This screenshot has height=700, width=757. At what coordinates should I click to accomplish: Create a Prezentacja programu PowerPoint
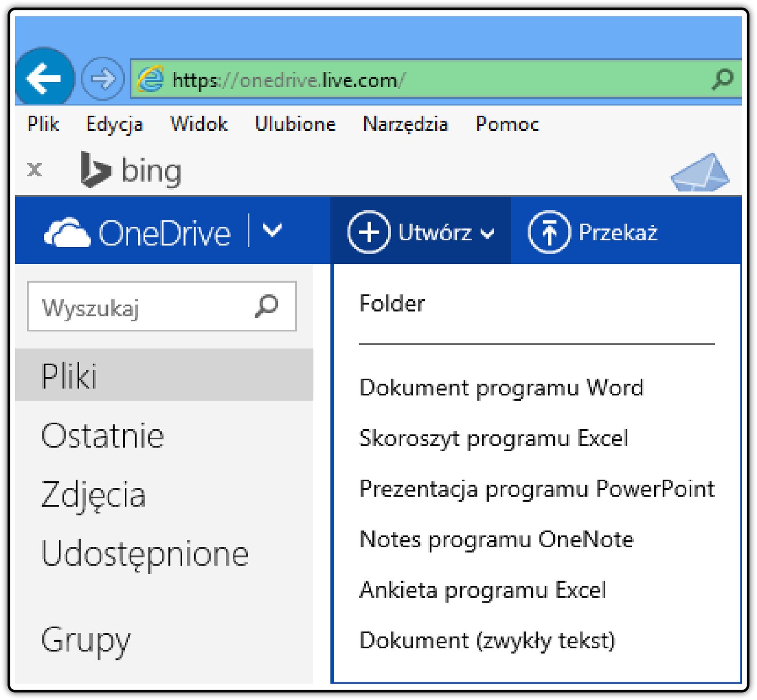[x=537, y=489]
